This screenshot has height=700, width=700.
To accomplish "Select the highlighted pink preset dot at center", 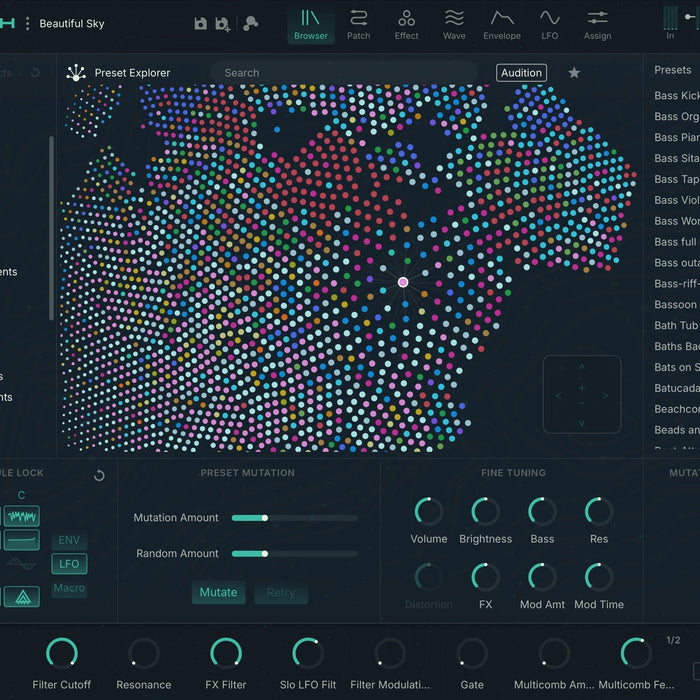I will click(x=403, y=282).
